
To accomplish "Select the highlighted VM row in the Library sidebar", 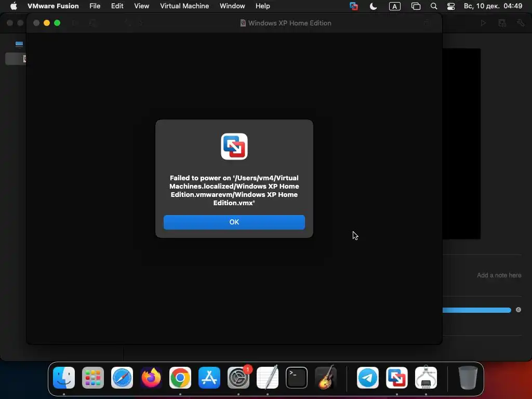I will point(16,59).
